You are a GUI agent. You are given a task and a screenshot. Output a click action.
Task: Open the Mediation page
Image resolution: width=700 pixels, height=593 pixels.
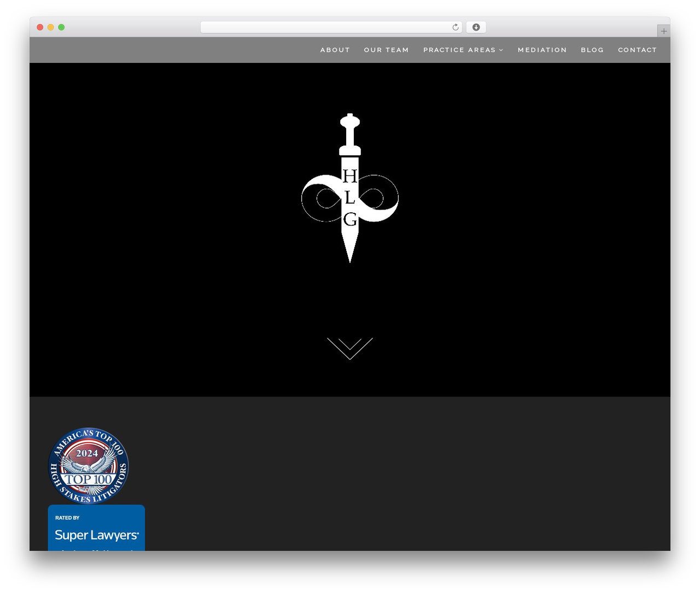[x=542, y=50]
